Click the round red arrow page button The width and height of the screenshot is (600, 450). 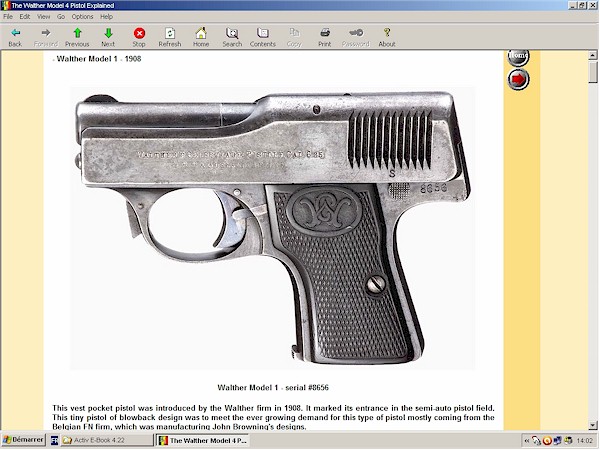[x=518, y=79]
